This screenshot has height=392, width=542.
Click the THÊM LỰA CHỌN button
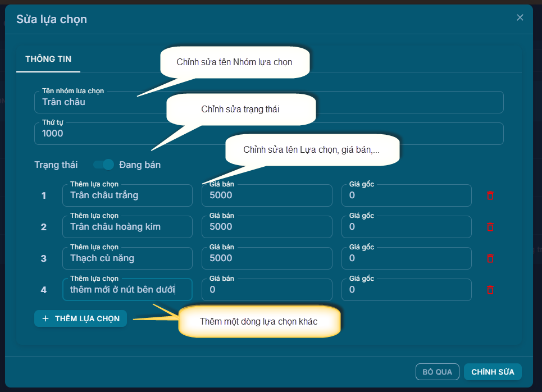click(x=80, y=318)
